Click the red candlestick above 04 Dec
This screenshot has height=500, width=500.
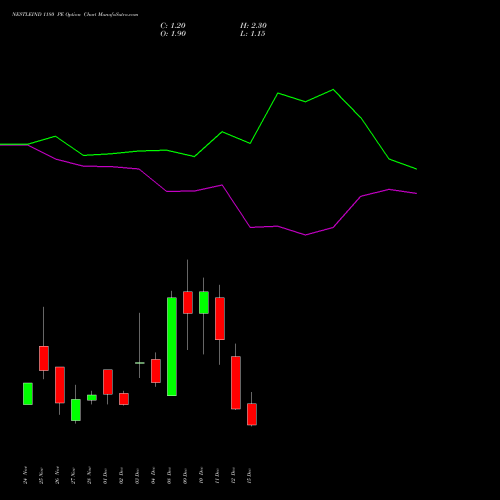[x=156, y=371]
